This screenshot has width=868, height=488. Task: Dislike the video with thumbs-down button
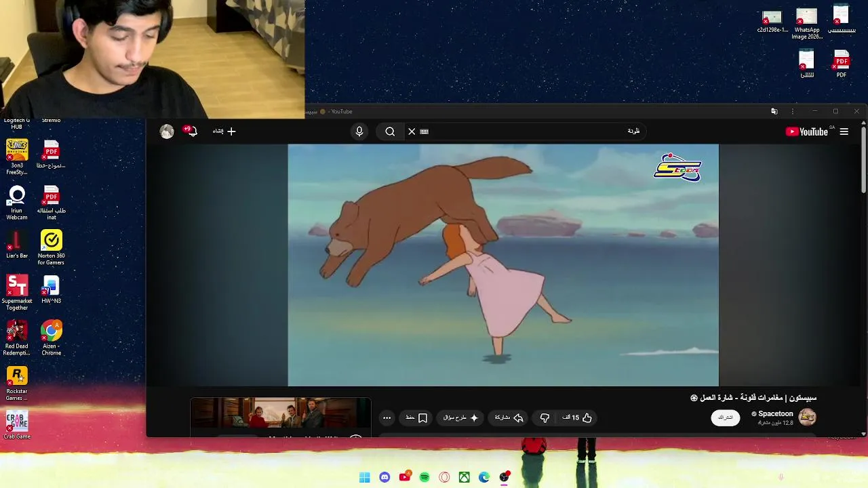tap(545, 418)
